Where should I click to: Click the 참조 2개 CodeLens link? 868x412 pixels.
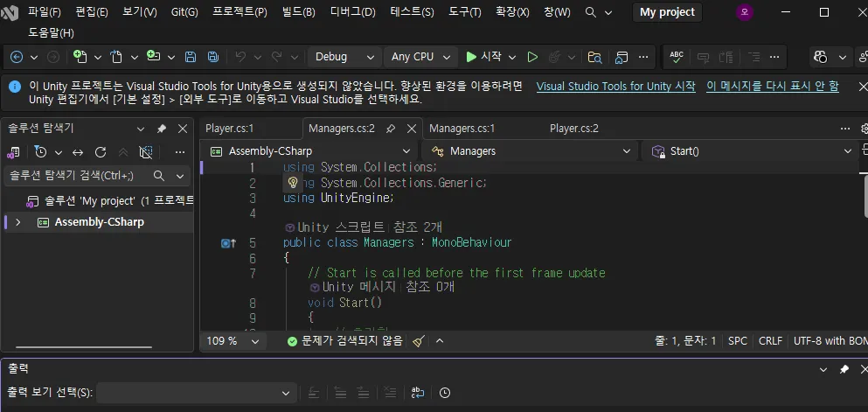418,227
